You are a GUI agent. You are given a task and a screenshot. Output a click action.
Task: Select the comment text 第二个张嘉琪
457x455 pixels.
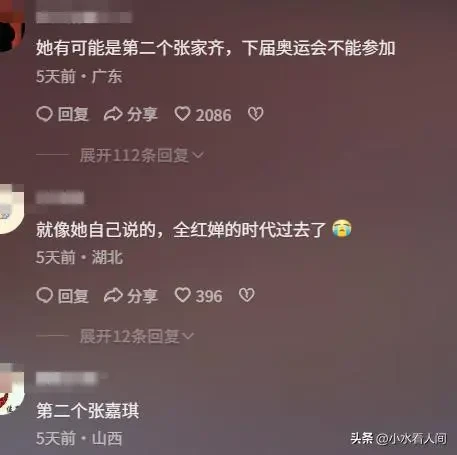pos(88,411)
